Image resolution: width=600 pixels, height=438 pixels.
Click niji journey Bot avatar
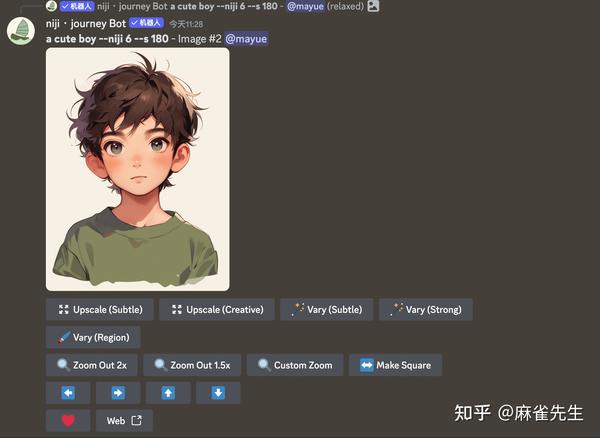coord(21,31)
